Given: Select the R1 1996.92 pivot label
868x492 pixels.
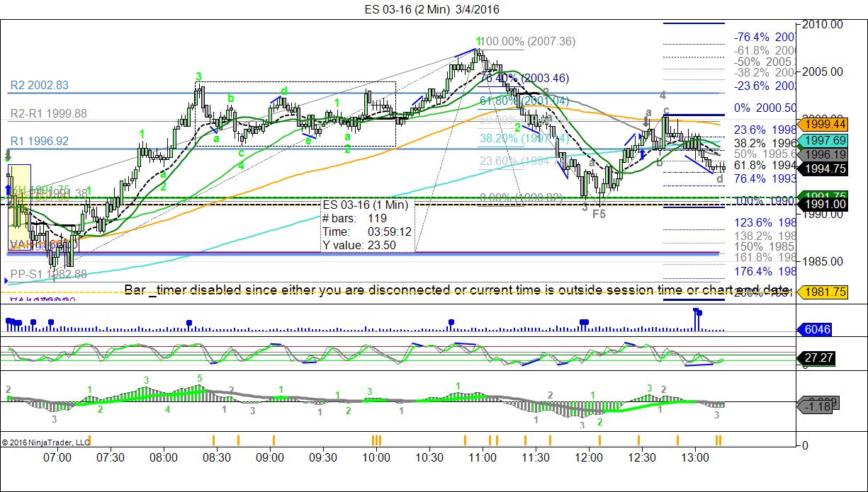Looking at the screenshot, I should click(x=40, y=142).
